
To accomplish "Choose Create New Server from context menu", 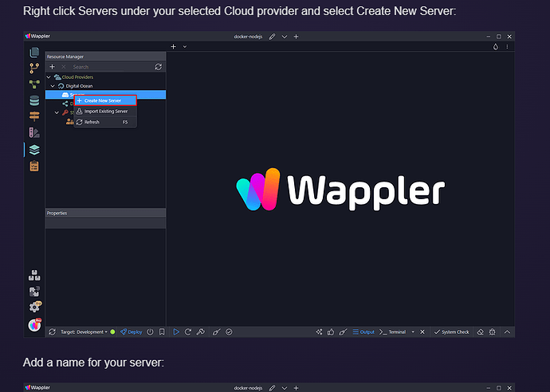I will 105,100.
